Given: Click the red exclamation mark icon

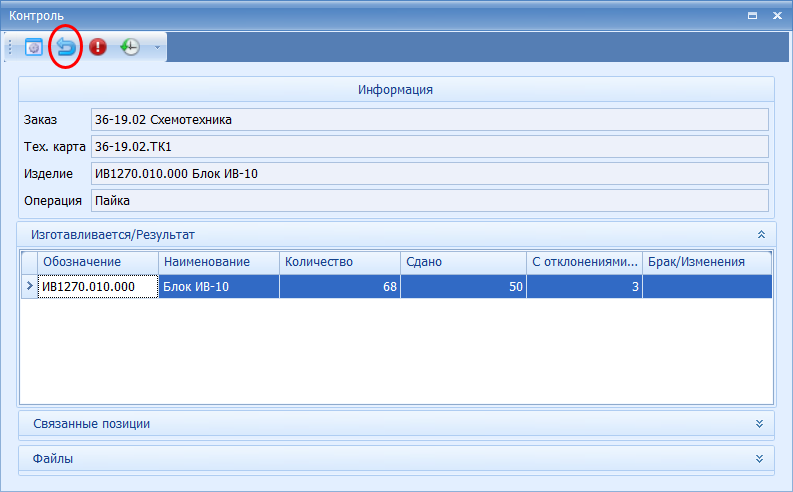Looking at the screenshot, I should point(98,47).
